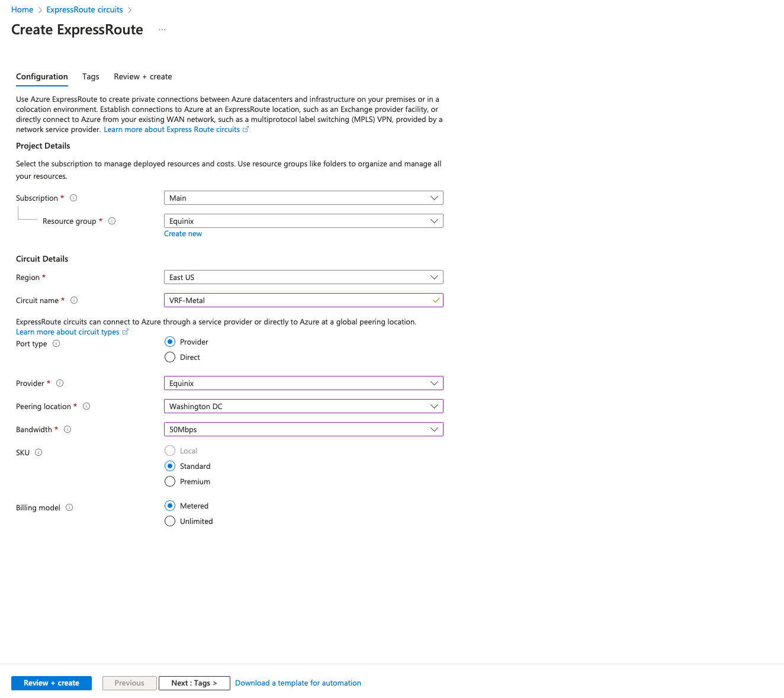Viewport: 784px width, 698px height.
Task: Click the Create ExpressRoute page title
Action: (x=77, y=30)
